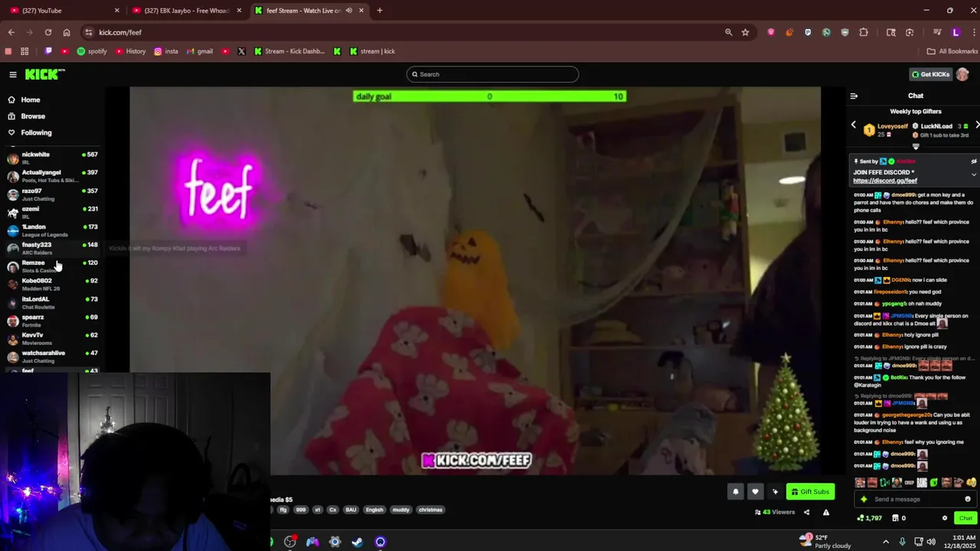Hide the pinned chat message
Screen dimensions: 980x551
point(973,161)
